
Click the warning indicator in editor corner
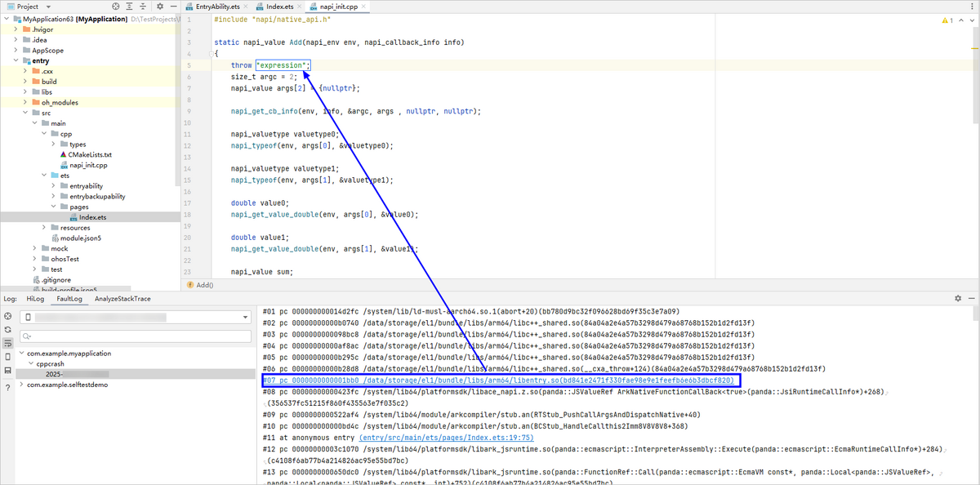click(x=946, y=20)
